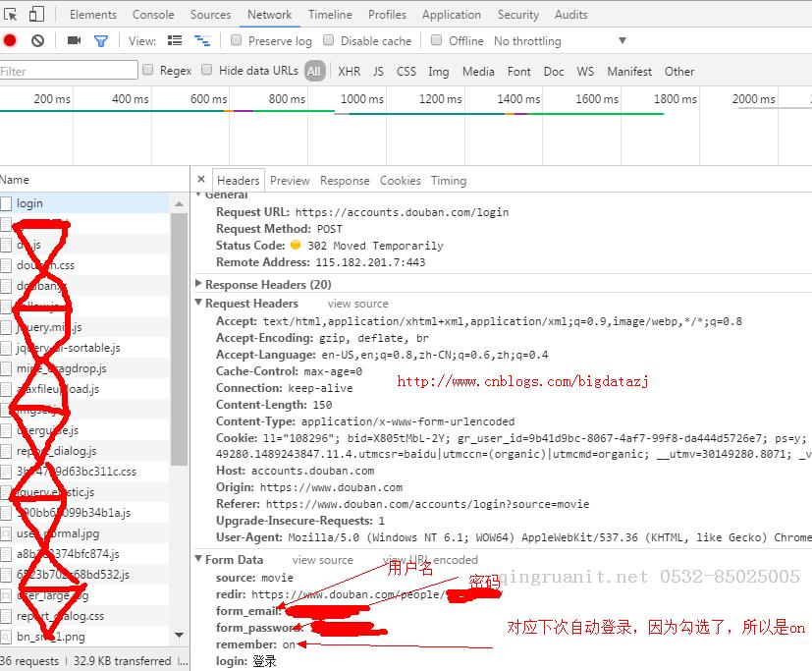Click the Request URL value text
This screenshot has width=812, height=671.
[x=402, y=212]
